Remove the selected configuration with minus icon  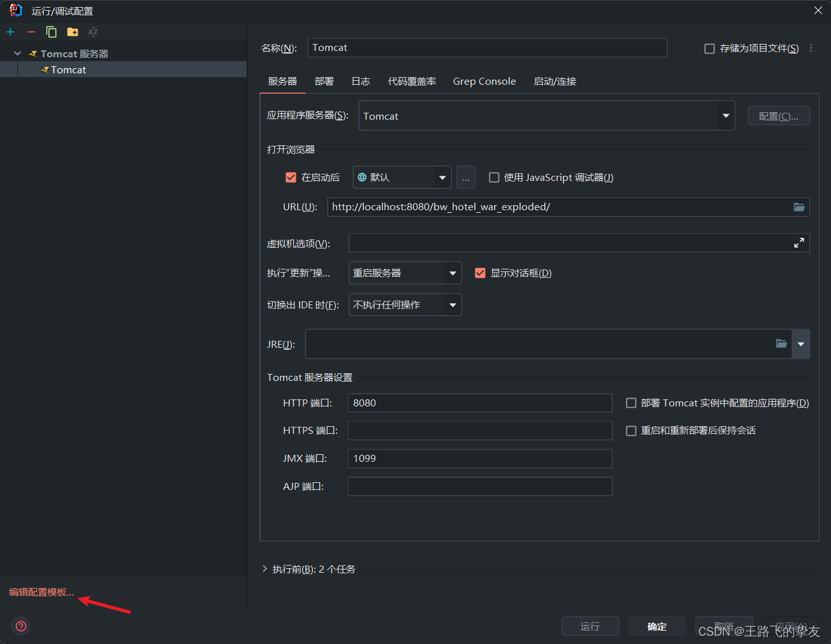31,32
